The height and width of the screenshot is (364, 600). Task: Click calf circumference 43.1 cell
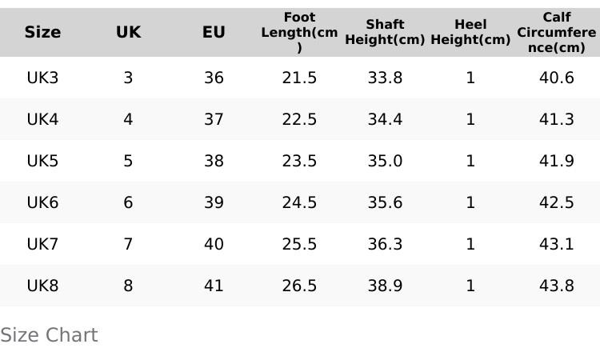coord(556,244)
